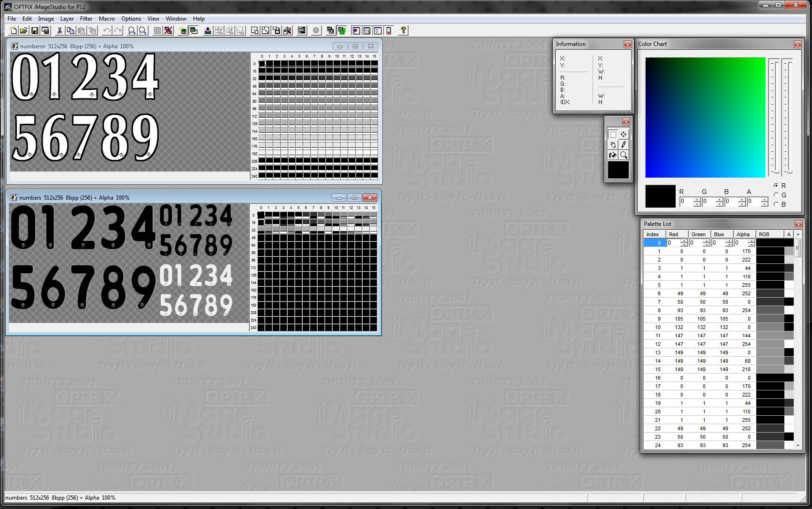
Task: Click the Palette List vertical scrollbar
Action: coord(798,340)
